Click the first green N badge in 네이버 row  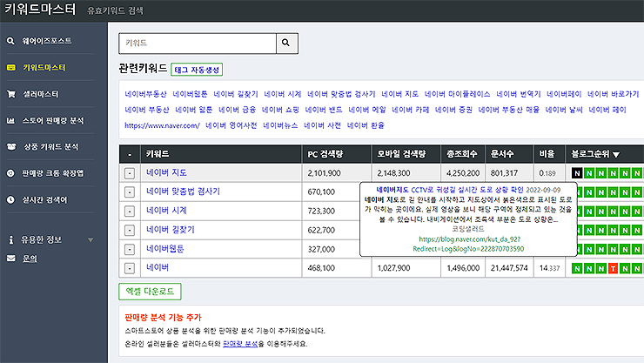(x=577, y=269)
